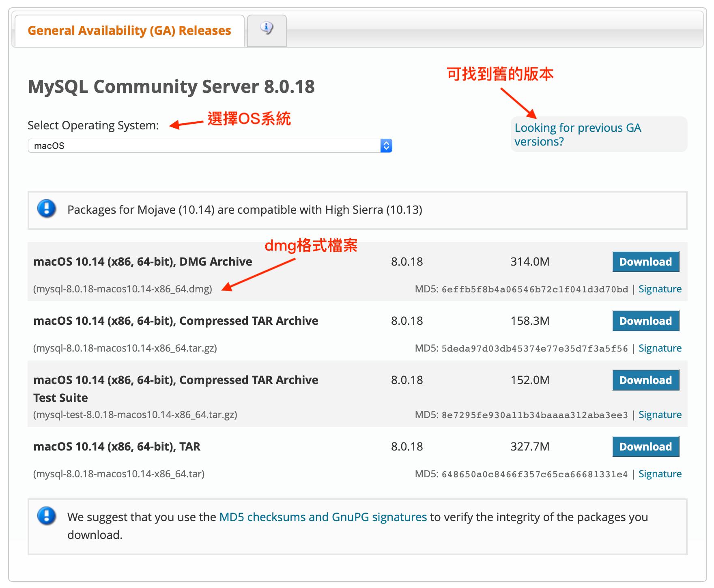
Task: Click the Packages for Mojave compatibility notice text
Action: click(245, 210)
